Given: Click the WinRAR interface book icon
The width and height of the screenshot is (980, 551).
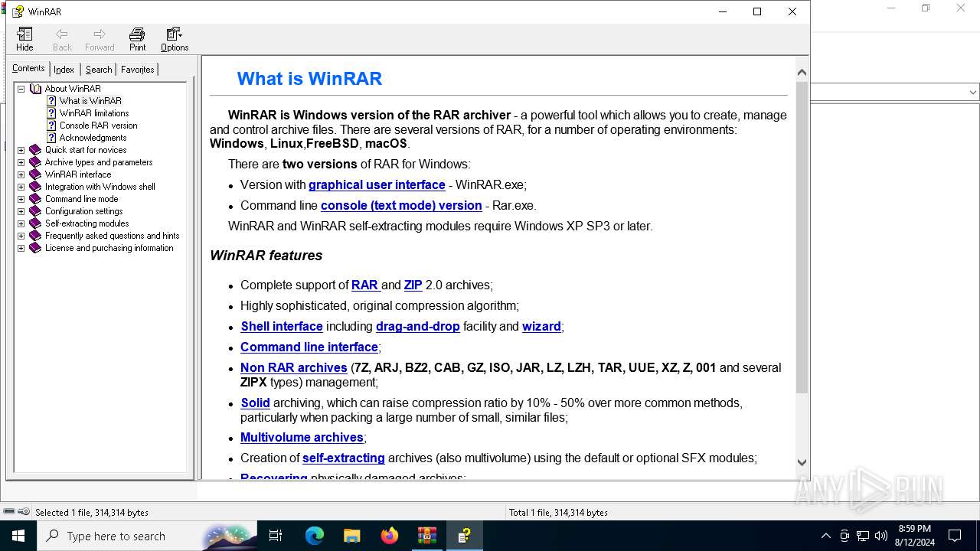Looking at the screenshot, I should click(x=35, y=174).
